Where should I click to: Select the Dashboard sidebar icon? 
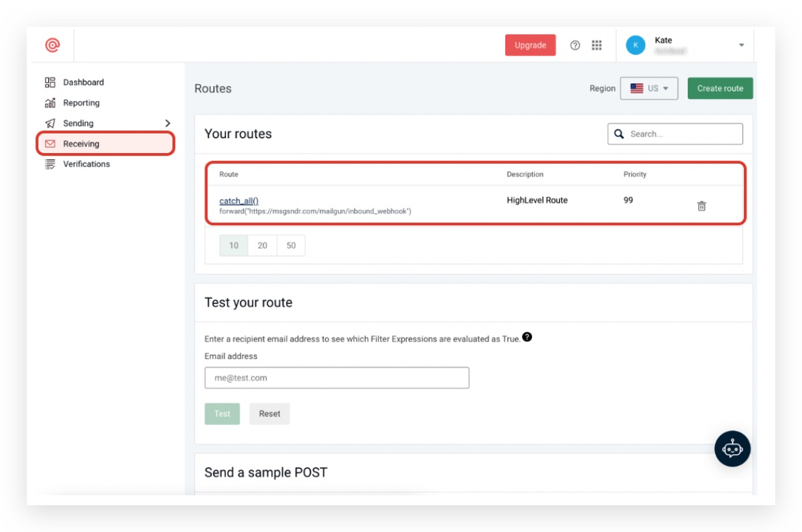(49, 82)
